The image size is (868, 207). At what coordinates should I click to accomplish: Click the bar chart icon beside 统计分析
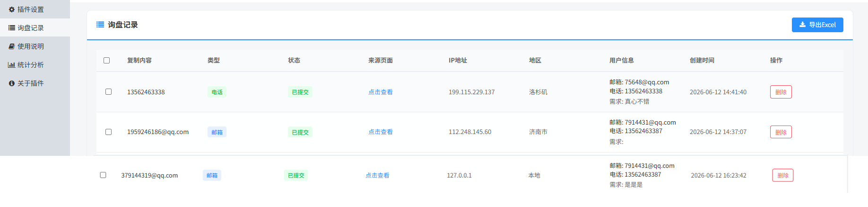pyautogui.click(x=12, y=65)
